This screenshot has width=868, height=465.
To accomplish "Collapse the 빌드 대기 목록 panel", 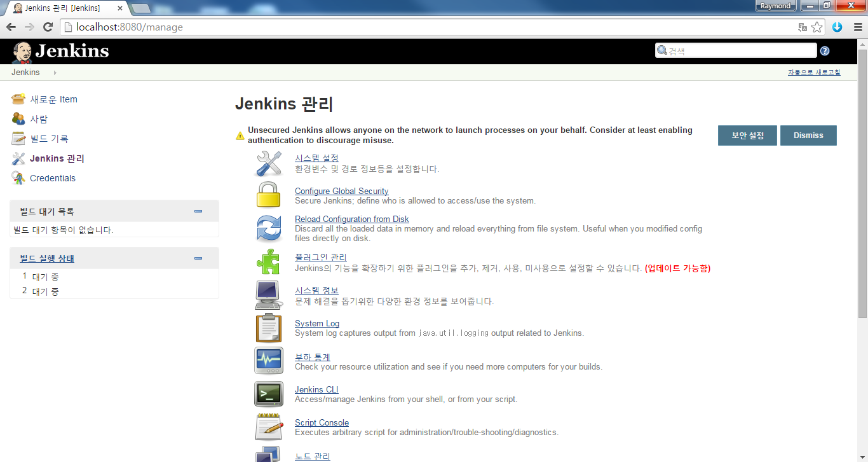I will coord(198,211).
